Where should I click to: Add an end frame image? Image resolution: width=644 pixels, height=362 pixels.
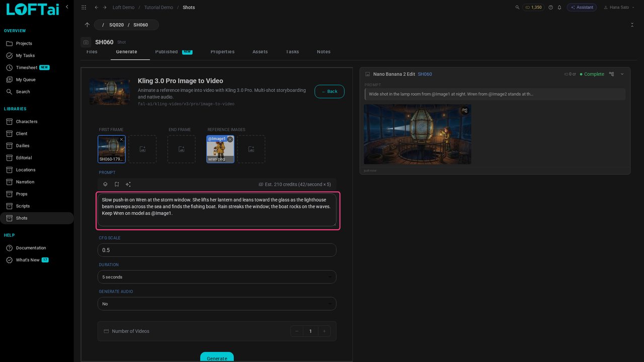click(181, 149)
